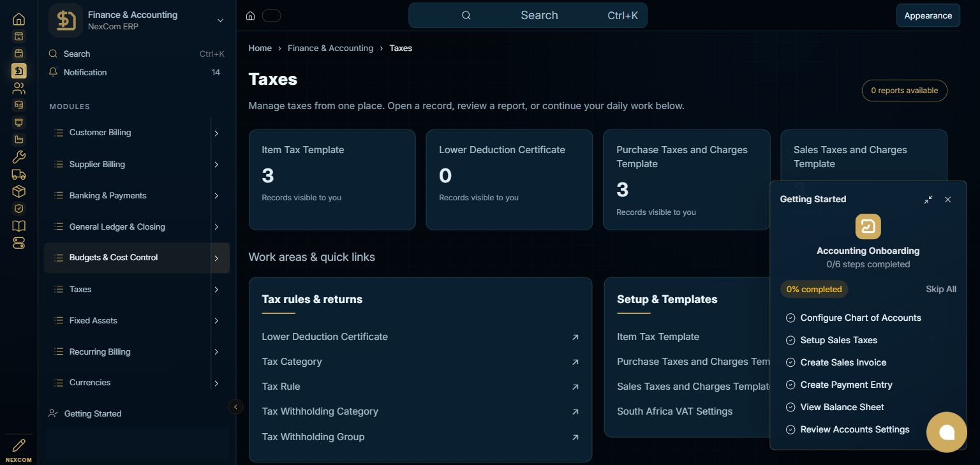Expand Currencies chevron
The image size is (980, 465).
[x=216, y=383]
